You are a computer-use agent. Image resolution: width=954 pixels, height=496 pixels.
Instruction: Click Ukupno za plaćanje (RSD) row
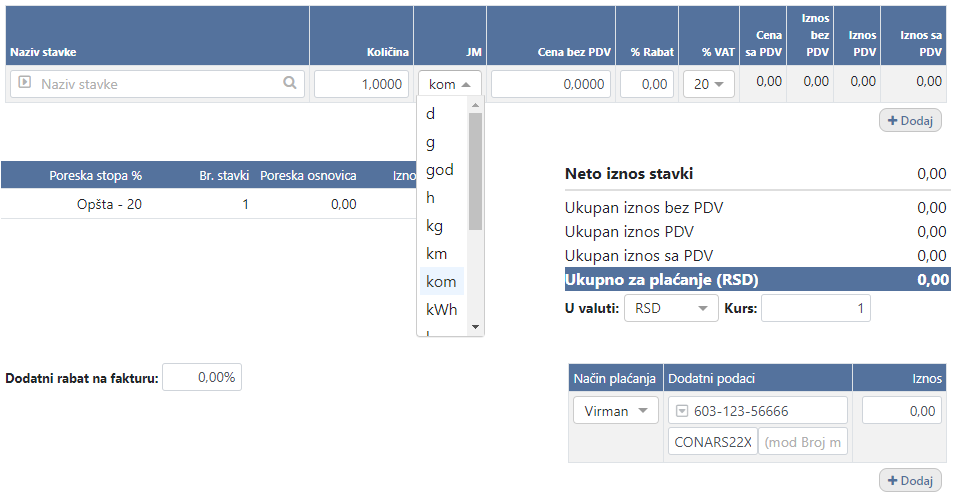coord(757,279)
